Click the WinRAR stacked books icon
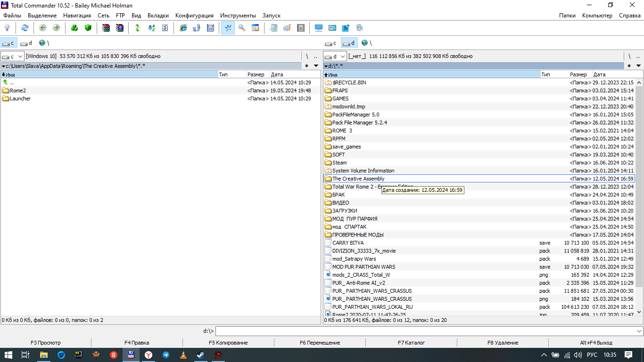The width and height of the screenshot is (644, 362). coord(106,28)
